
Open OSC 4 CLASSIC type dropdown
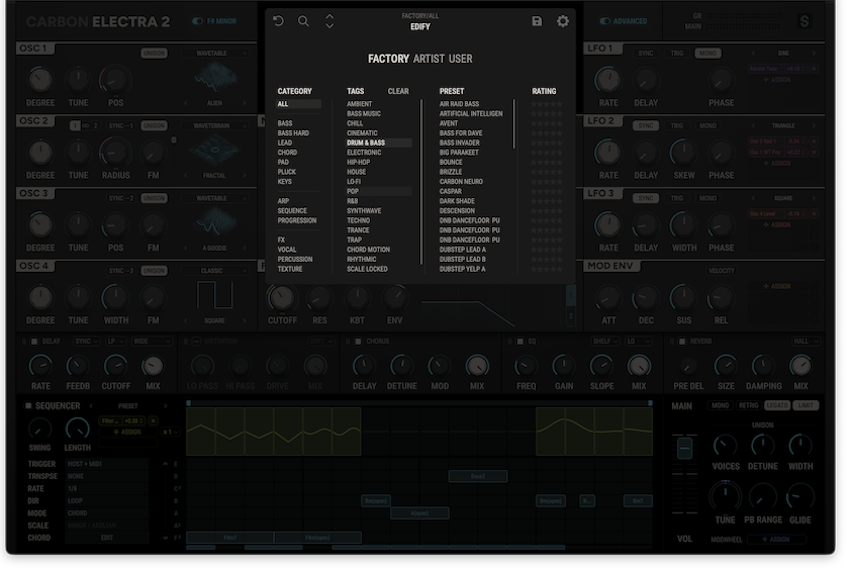pos(215,271)
